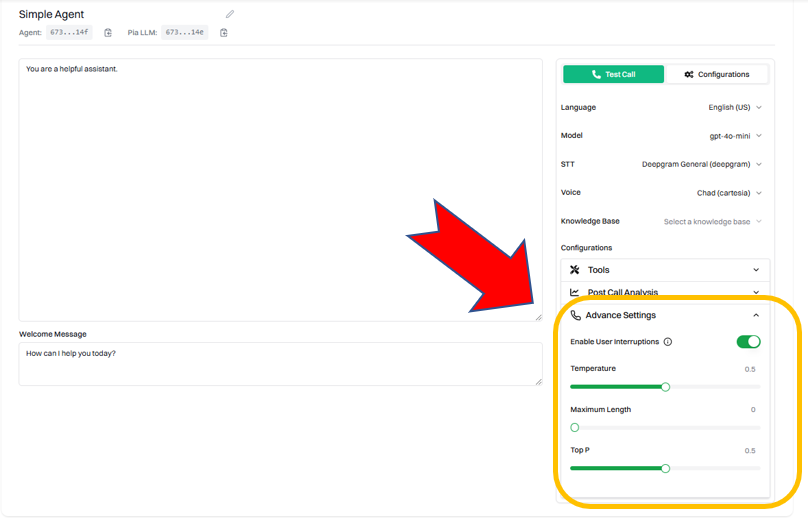The height and width of the screenshot is (520, 808).
Task: Click the Welcome Message label
Action: click(53, 334)
